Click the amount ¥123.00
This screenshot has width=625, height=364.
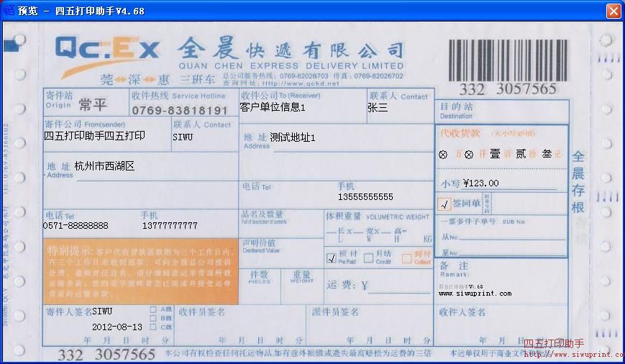(x=480, y=183)
